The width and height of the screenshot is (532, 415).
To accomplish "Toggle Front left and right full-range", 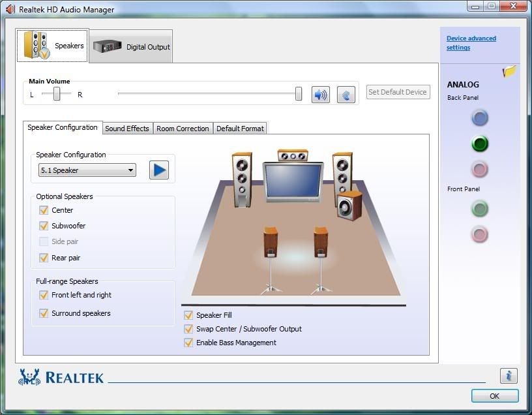I will pos(44,295).
